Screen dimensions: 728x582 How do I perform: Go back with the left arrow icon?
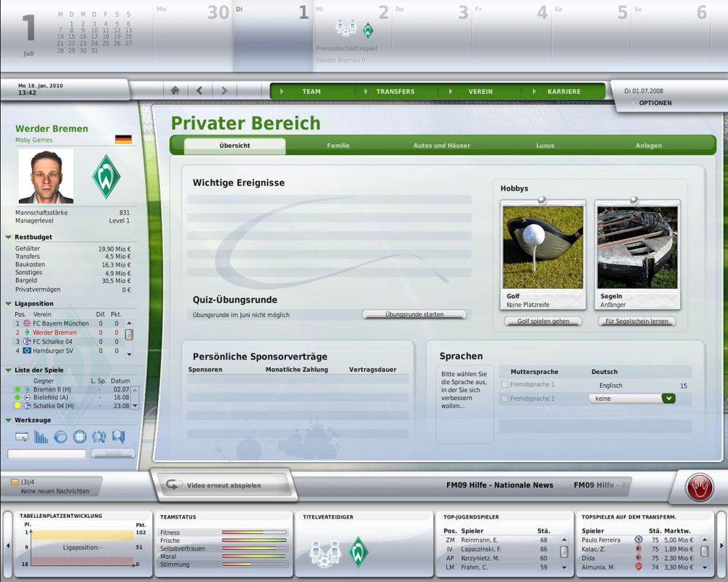tap(199, 91)
